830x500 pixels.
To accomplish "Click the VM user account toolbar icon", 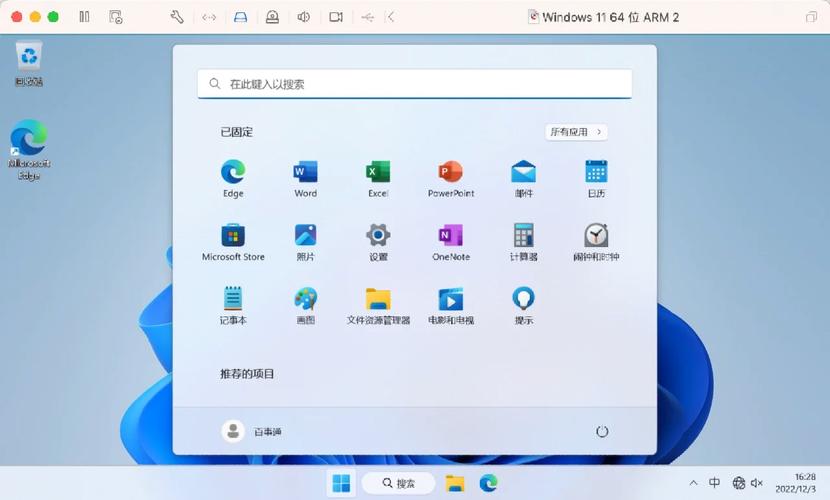I will coord(272,17).
